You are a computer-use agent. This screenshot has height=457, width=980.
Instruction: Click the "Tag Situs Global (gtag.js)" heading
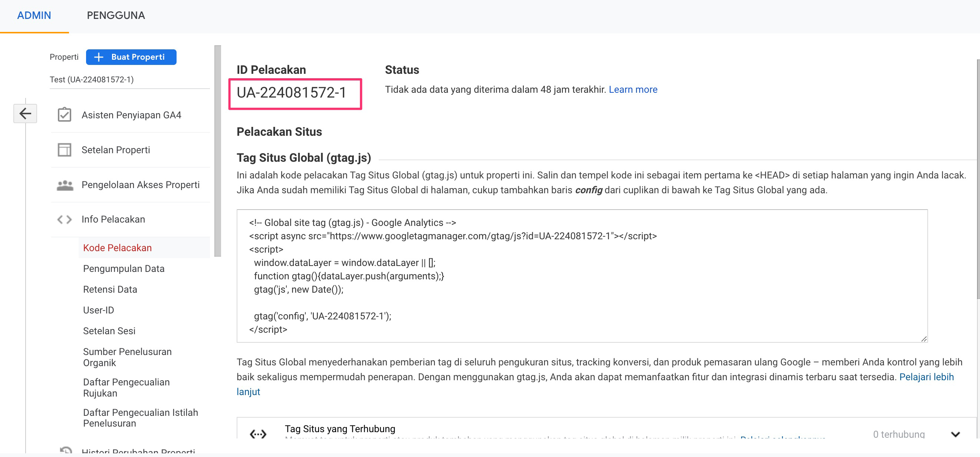(303, 158)
